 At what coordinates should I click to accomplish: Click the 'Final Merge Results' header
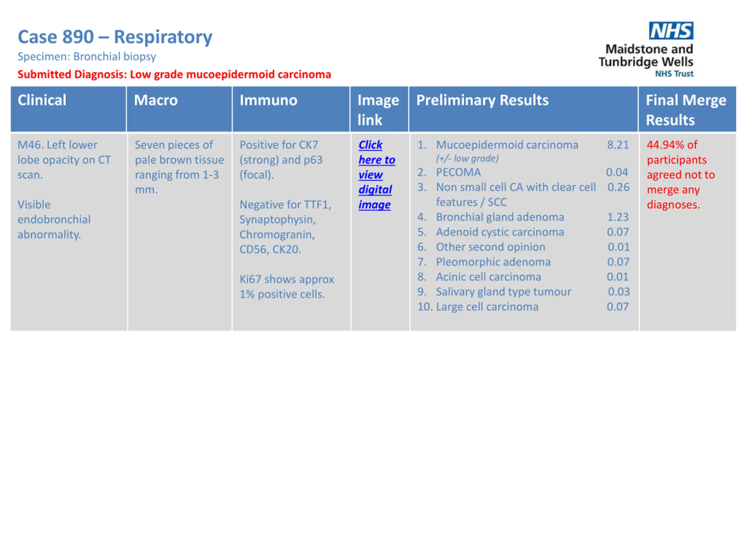coord(687,109)
